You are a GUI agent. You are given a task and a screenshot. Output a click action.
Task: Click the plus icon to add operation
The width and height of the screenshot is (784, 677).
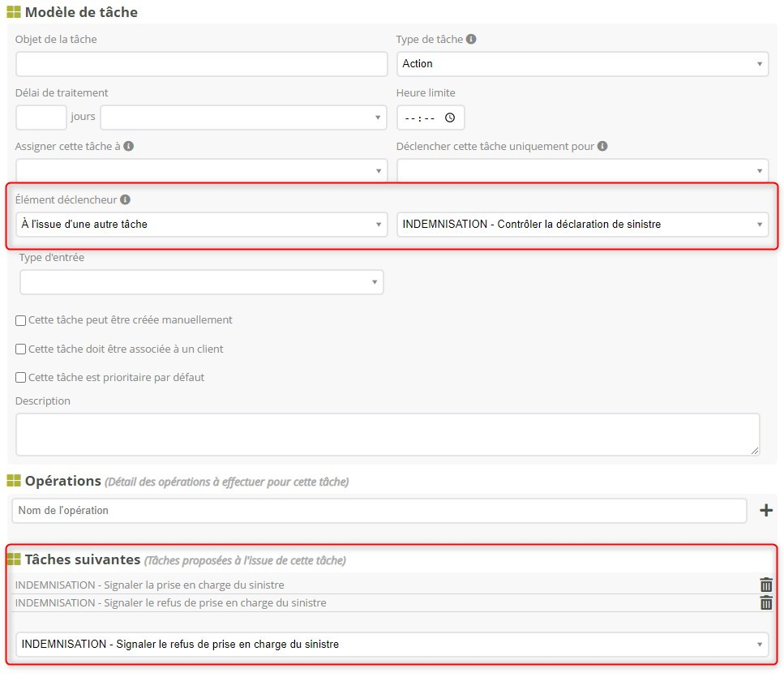click(765, 510)
